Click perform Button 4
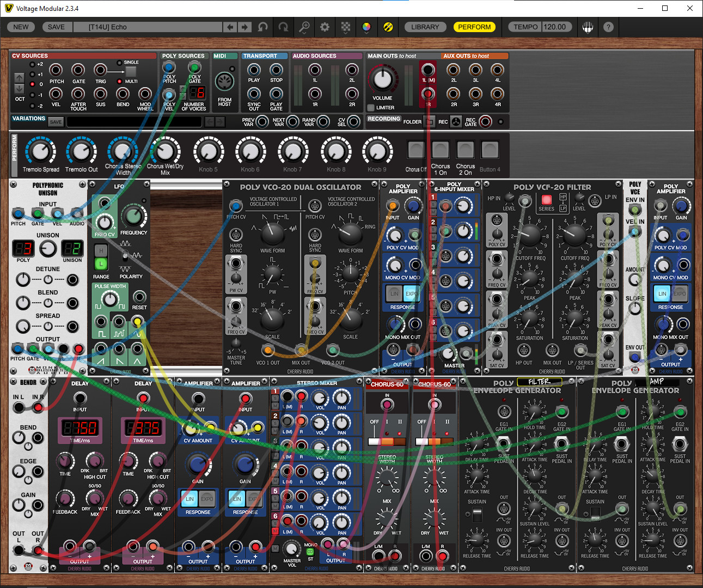This screenshot has width=703, height=588. click(x=490, y=149)
